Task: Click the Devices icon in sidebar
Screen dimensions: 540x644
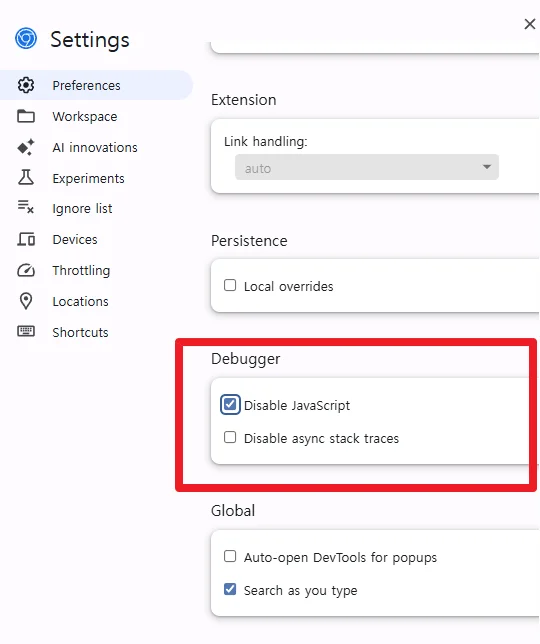Action: [26, 239]
